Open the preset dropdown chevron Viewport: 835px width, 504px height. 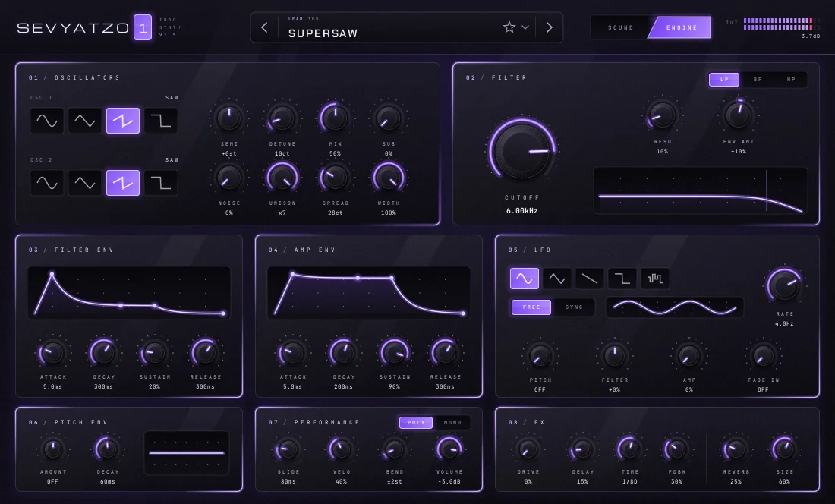pos(525,27)
